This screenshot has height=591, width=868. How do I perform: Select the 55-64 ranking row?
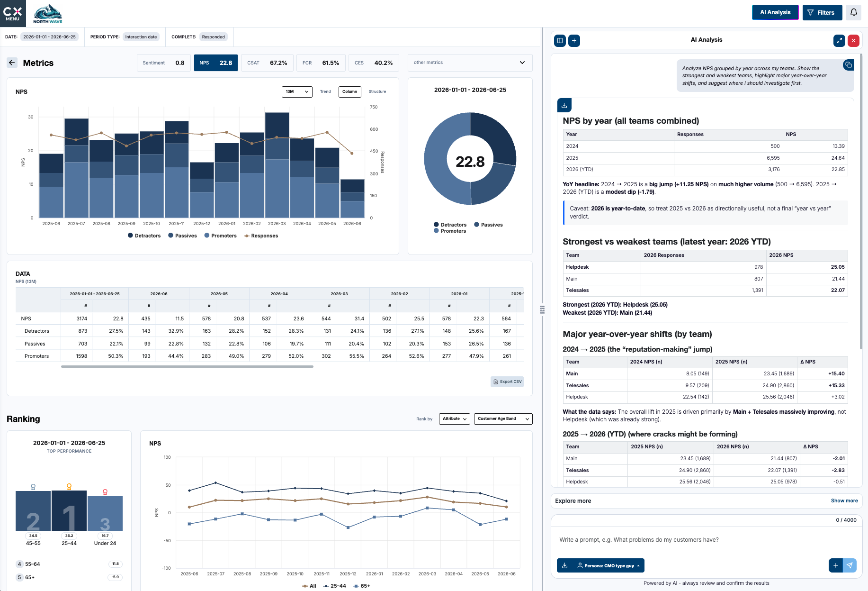69,564
